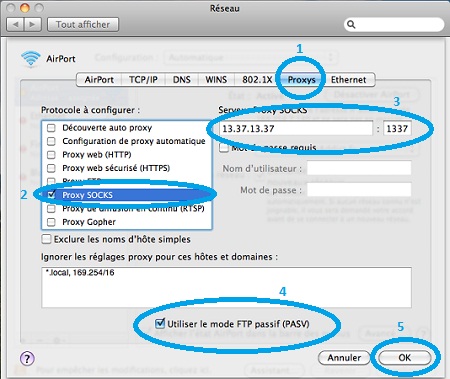This screenshot has height=379, width=450.
Task: Click the Mot de passe field
Action: tap(359, 190)
